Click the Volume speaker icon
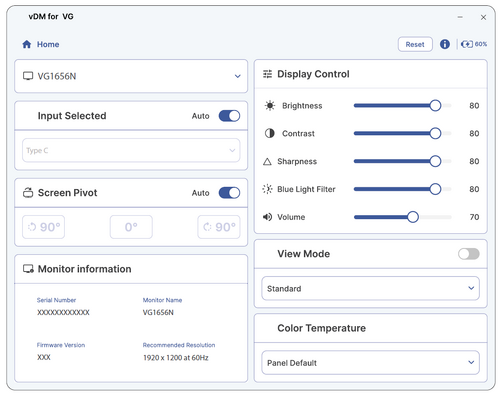Image resolution: width=500 pixels, height=394 pixels. pos(267,217)
